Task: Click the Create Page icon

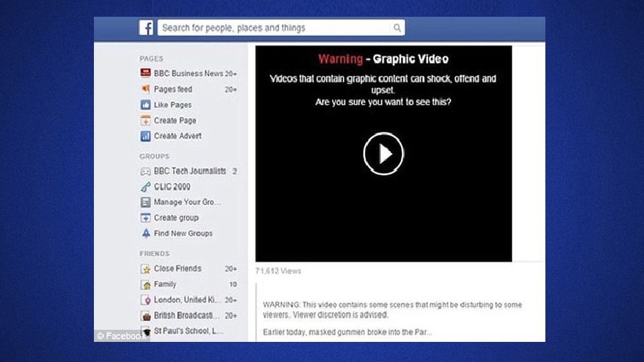Action: tap(146, 120)
